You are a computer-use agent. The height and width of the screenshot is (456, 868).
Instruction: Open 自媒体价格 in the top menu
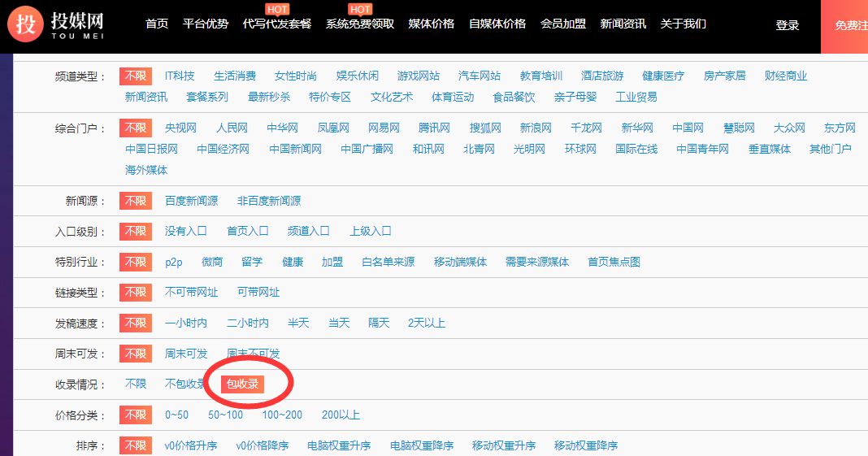click(x=497, y=24)
